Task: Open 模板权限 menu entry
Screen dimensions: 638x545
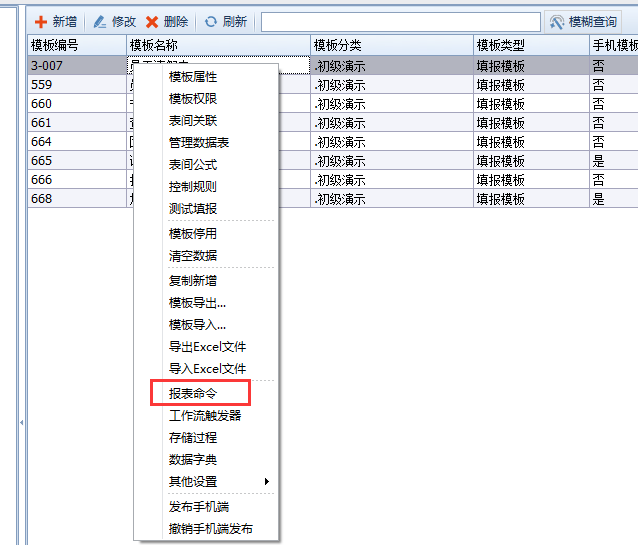Action: coord(193,99)
